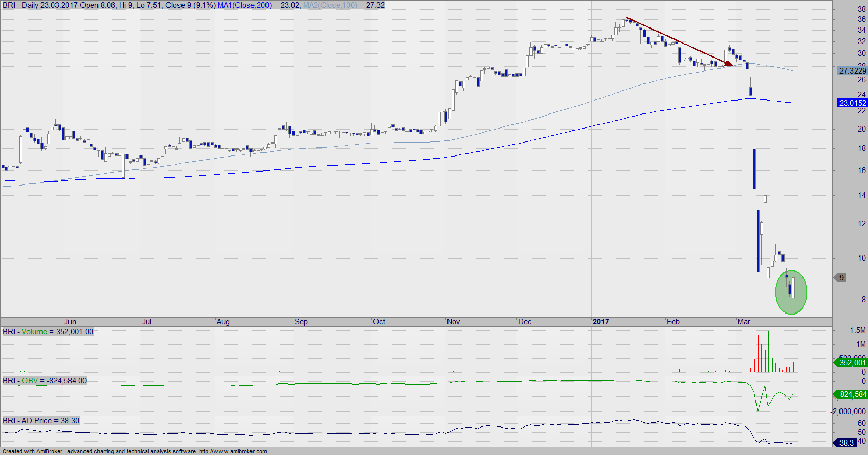868x455 pixels.
Task: Open the amibroker.com link in footer
Action: point(233,451)
